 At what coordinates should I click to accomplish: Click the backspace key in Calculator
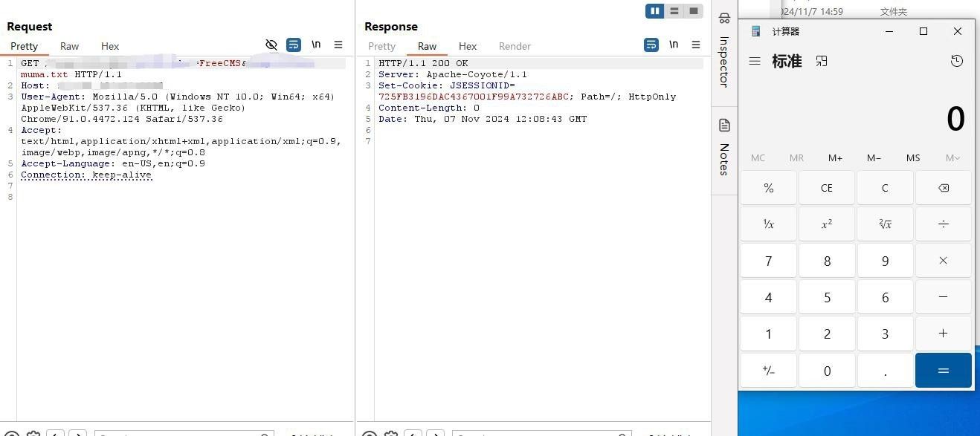(944, 188)
